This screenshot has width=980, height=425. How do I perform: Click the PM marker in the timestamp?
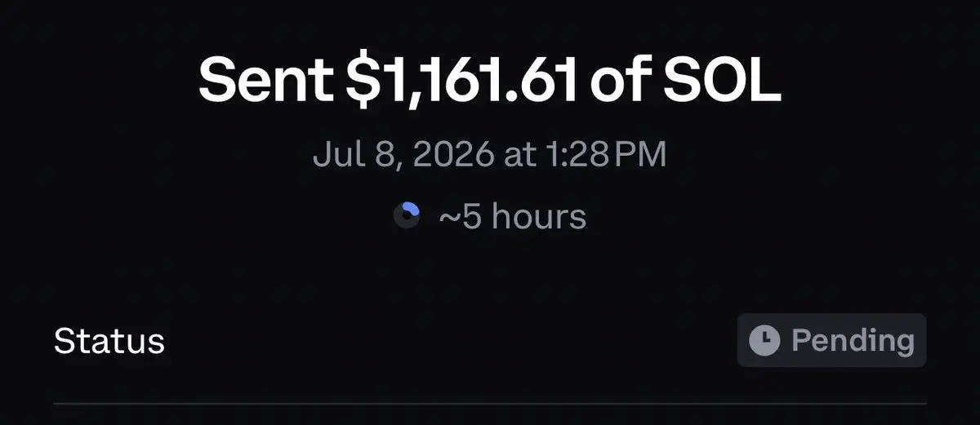640,154
